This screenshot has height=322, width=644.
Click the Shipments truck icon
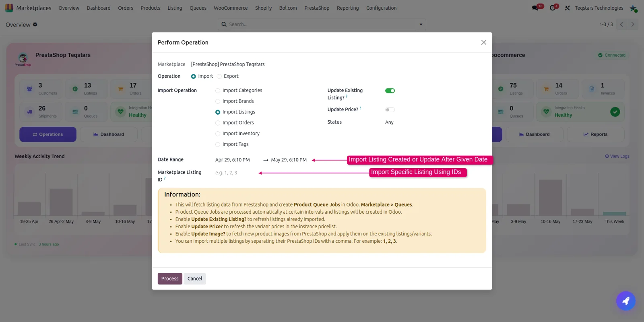tap(29, 112)
